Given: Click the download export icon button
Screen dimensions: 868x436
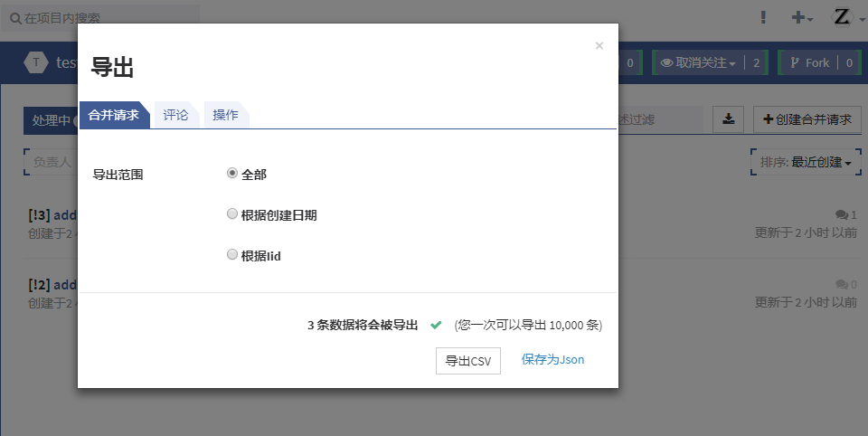Looking at the screenshot, I should pos(729,118).
